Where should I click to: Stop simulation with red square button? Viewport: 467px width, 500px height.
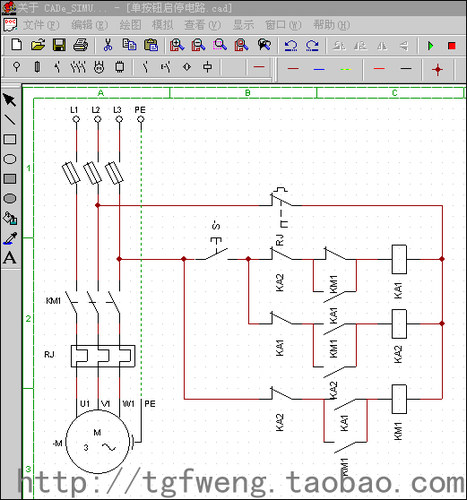(x=452, y=46)
